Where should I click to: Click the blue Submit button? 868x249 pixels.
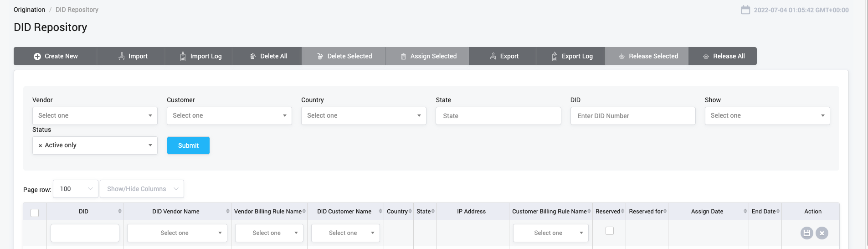(188, 145)
